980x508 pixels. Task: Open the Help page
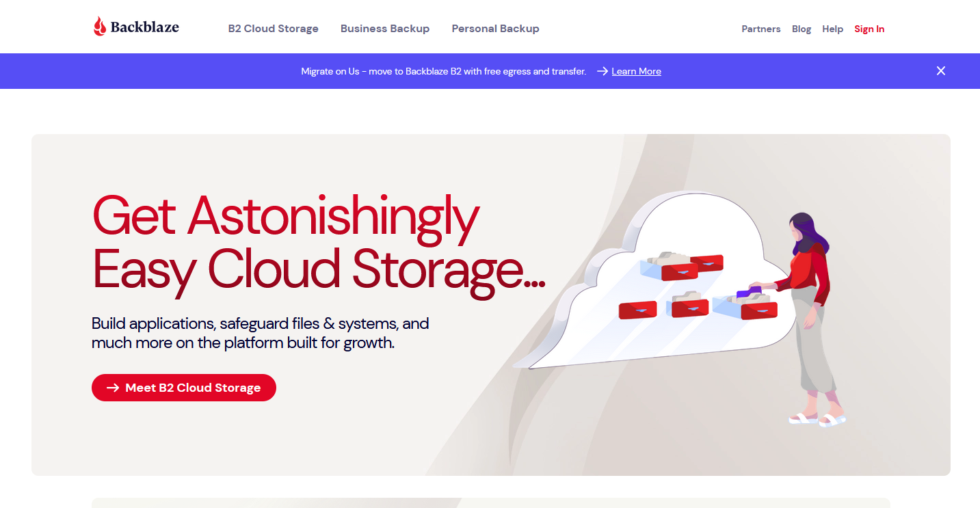(833, 29)
